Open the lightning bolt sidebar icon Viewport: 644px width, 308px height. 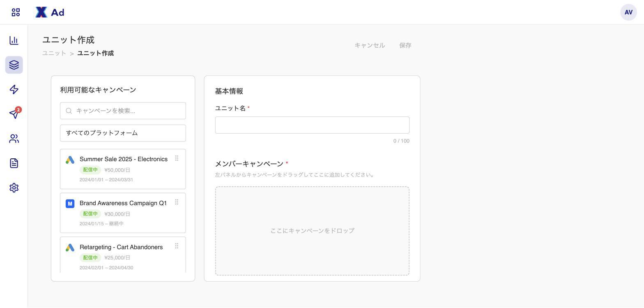point(14,90)
